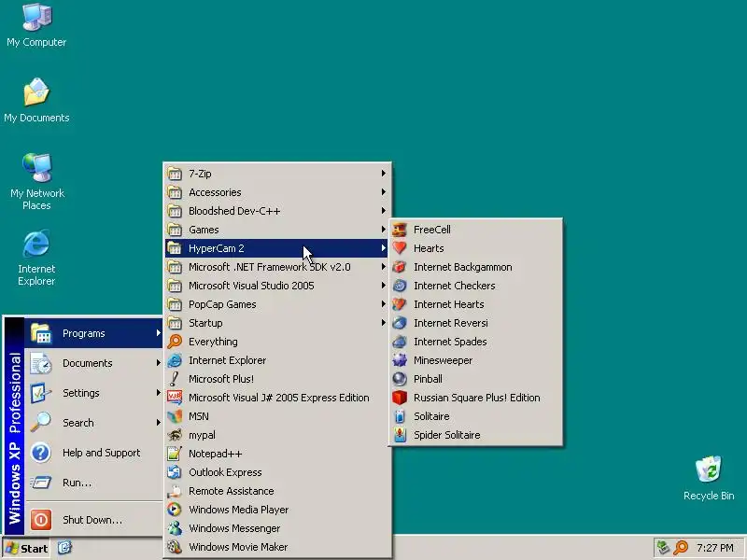Click the Internet Reversi icon
The height and width of the screenshot is (560, 747).
(400, 323)
